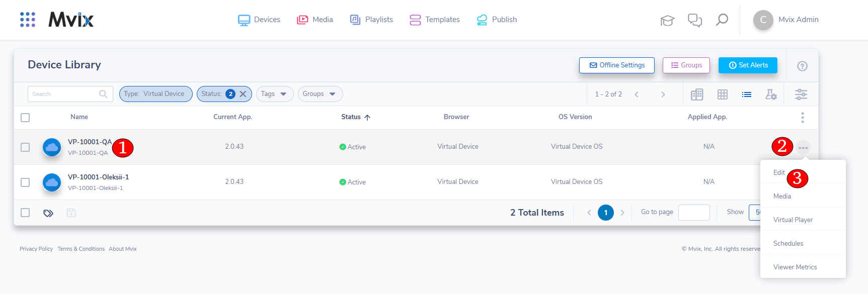Toggle the footer select-all checkbox

[25, 213]
